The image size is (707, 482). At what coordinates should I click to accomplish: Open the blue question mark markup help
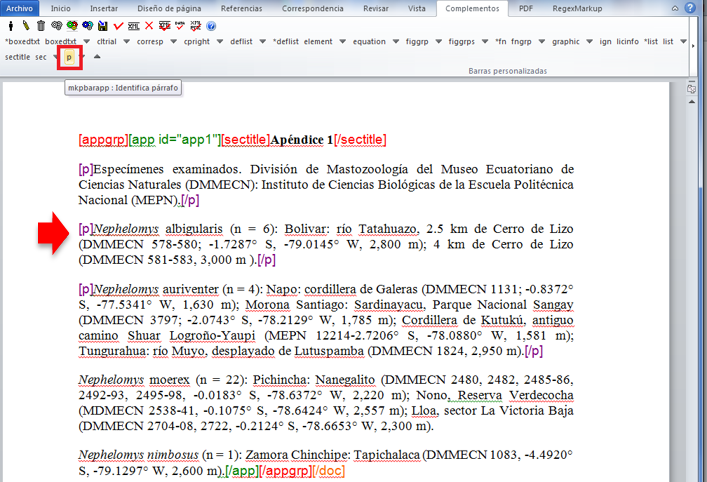[x=210, y=25]
